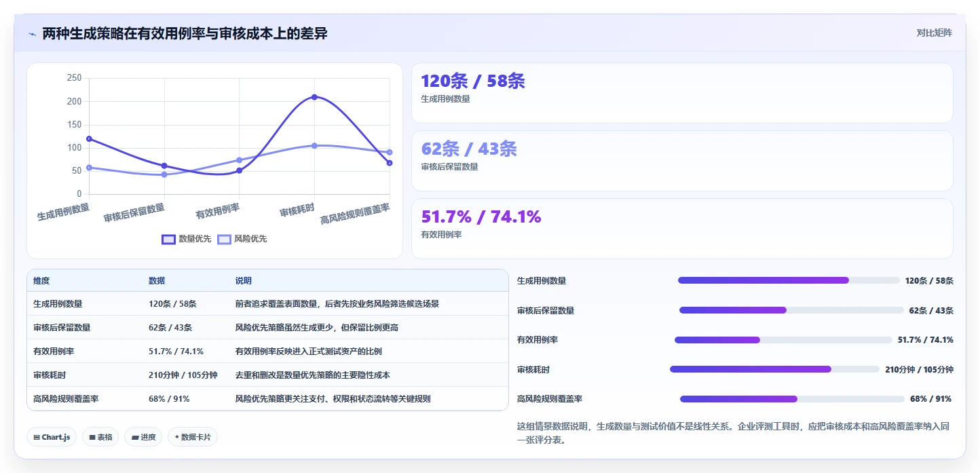This screenshot has width=980, height=473.
Task: Click the 风险优先 point at 高风险规则覆盖率
Action: point(390,152)
